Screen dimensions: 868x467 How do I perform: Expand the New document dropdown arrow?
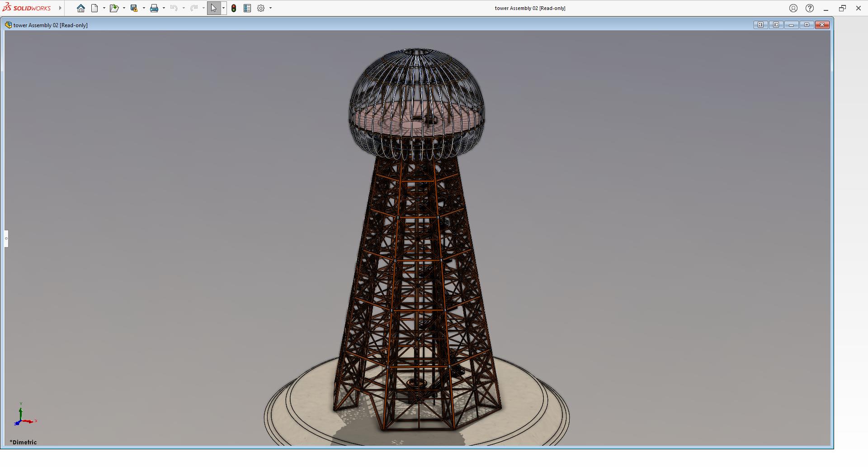click(x=104, y=8)
